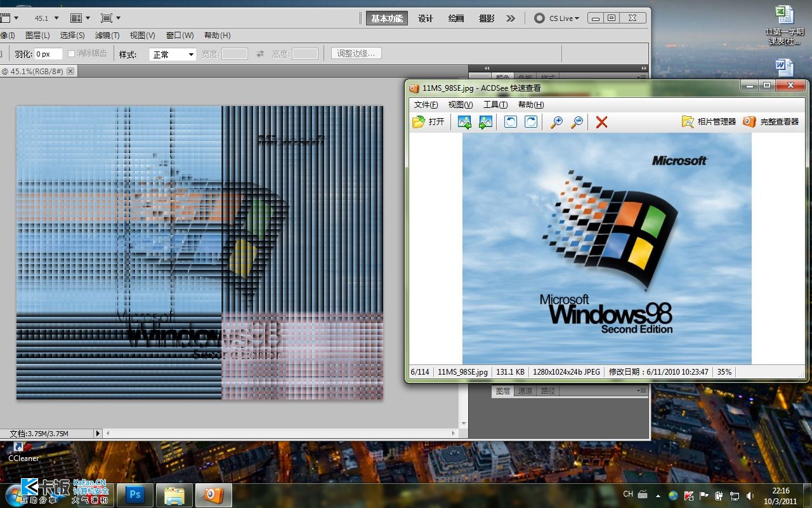Show hidden tray icons arrow
The width and height of the screenshot is (812, 508).
pyautogui.click(x=658, y=495)
